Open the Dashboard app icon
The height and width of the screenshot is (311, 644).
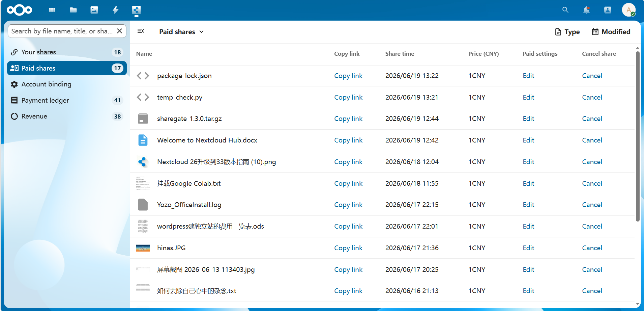click(52, 10)
